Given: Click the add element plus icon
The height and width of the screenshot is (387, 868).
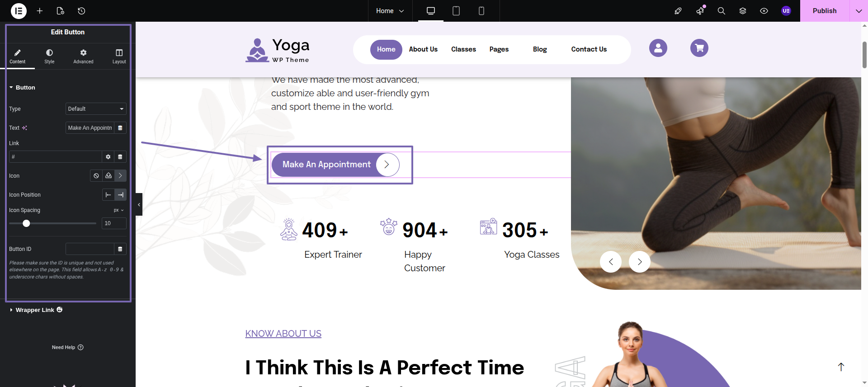Looking at the screenshot, I should click(x=40, y=11).
